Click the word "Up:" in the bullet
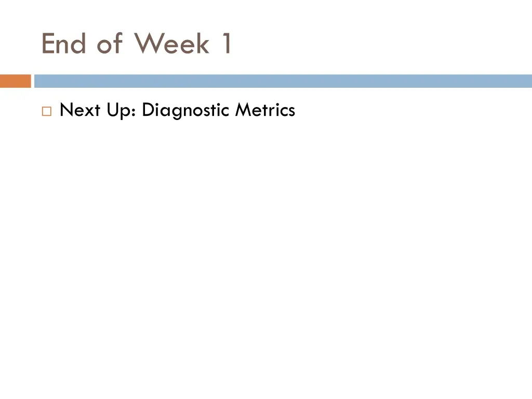This screenshot has height=399, width=532. tap(121, 110)
